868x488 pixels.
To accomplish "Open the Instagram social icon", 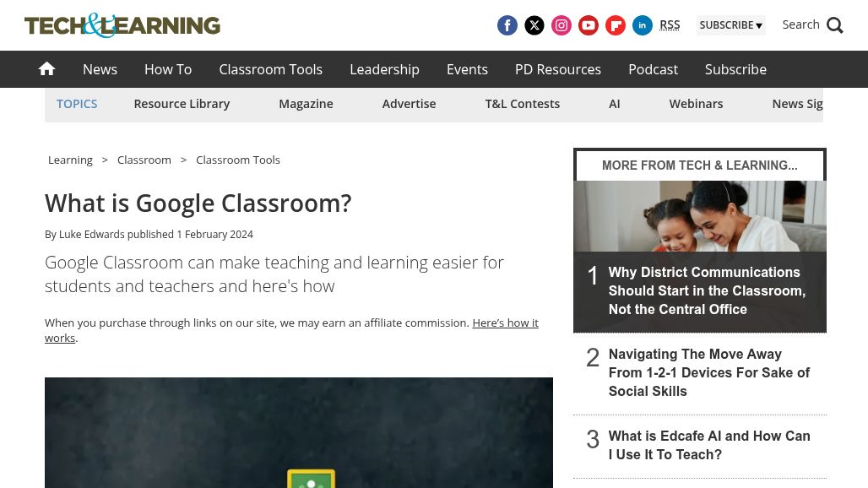I will pyautogui.click(x=561, y=25).
